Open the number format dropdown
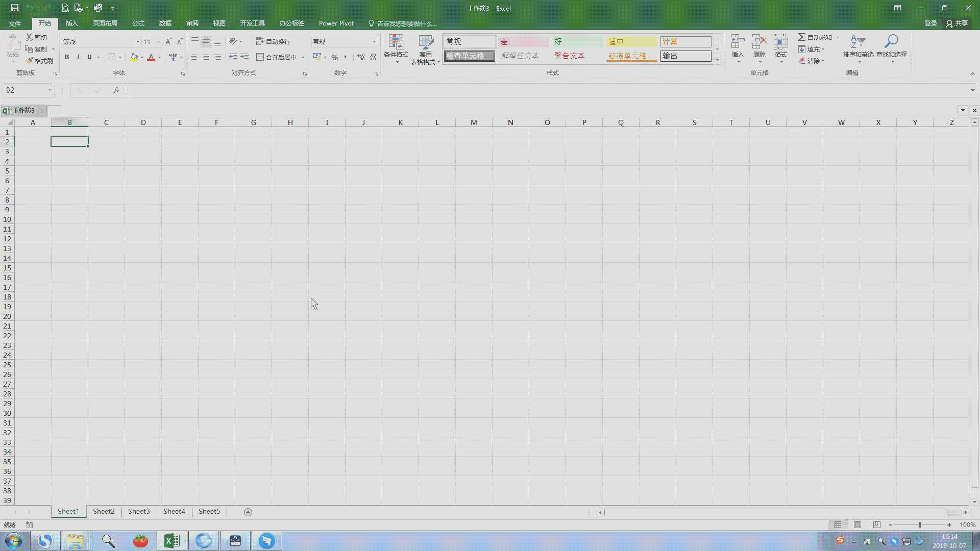 click(374, 41)
